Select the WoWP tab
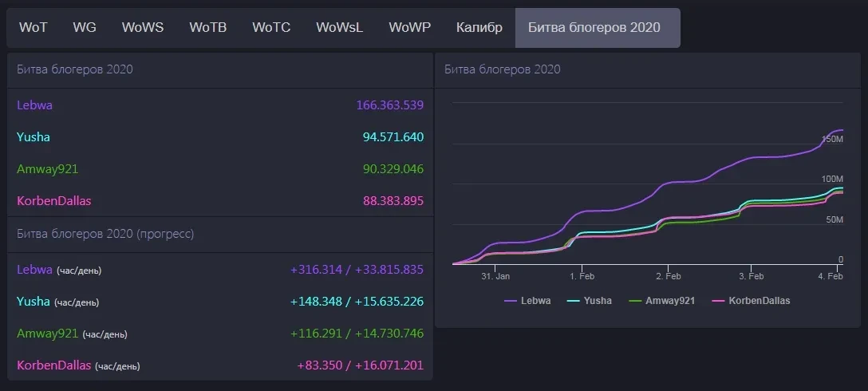This screenshot has height=391, width=868. click(x=409, y=27)
